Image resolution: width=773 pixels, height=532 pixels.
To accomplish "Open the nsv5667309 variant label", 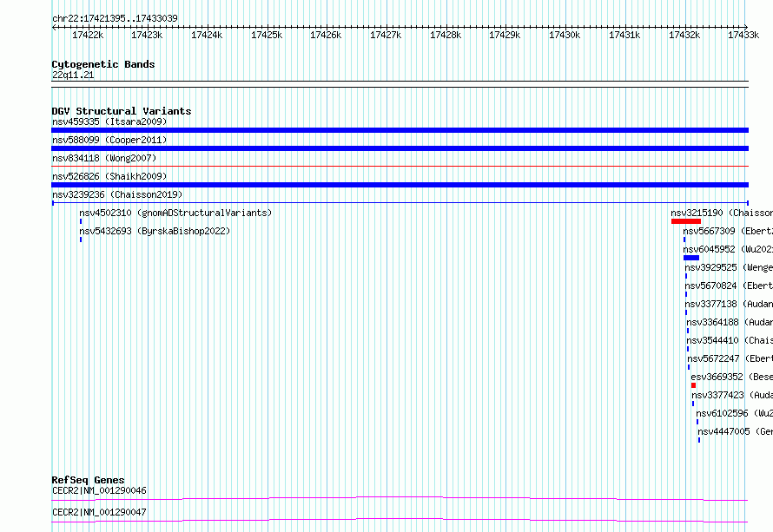I will point(728,231).
